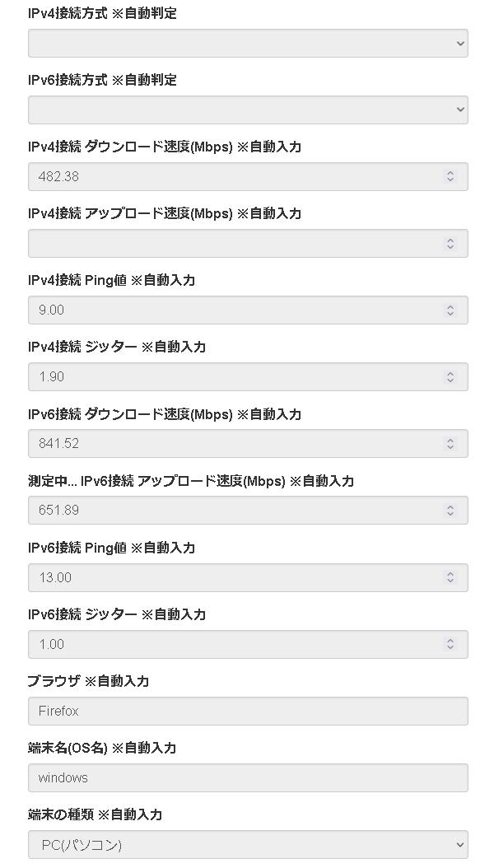The height and width of the screenshot is (868, 494).
Task: Click the ブラウザ field showing Firefox
Action: pos(247,711)
